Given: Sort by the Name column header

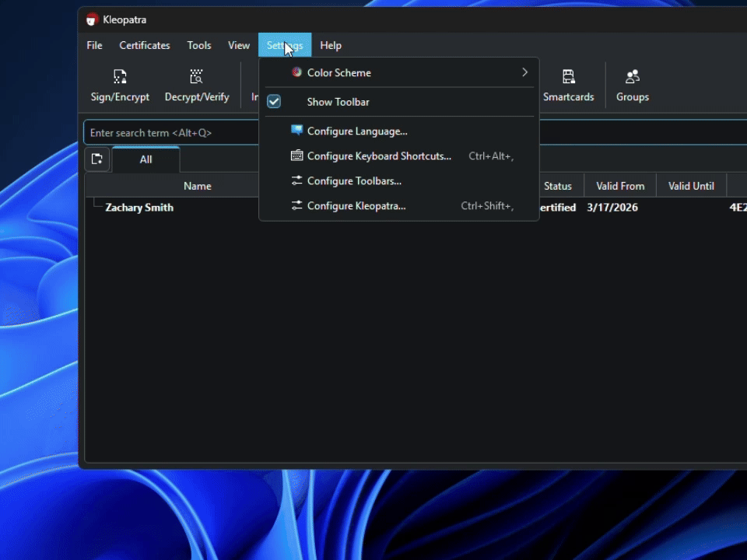Looking at the screenshot, I should pyautogui.click(x=197, y=186).
